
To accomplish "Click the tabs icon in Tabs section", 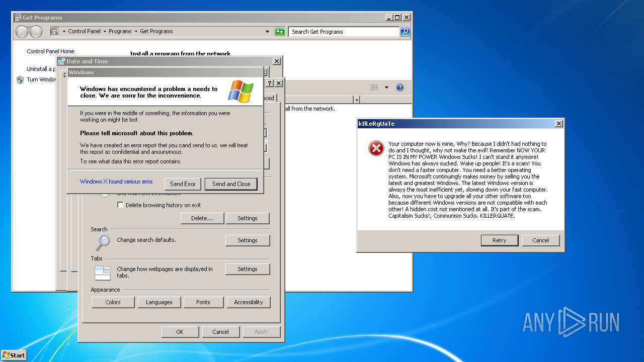I will coord(102,273).
